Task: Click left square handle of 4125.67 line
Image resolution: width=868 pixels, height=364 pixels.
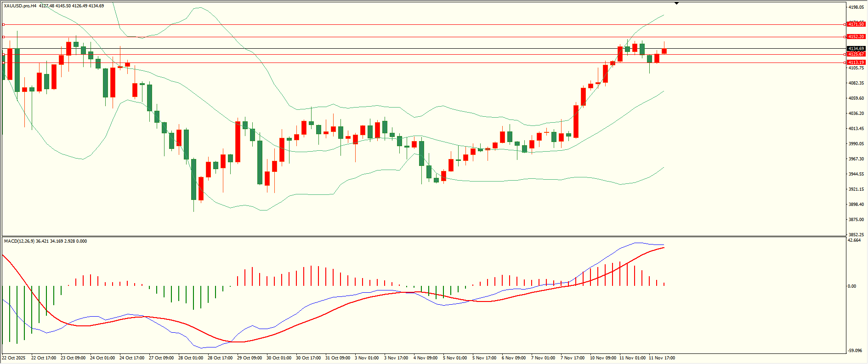Action: pos(4,54)
